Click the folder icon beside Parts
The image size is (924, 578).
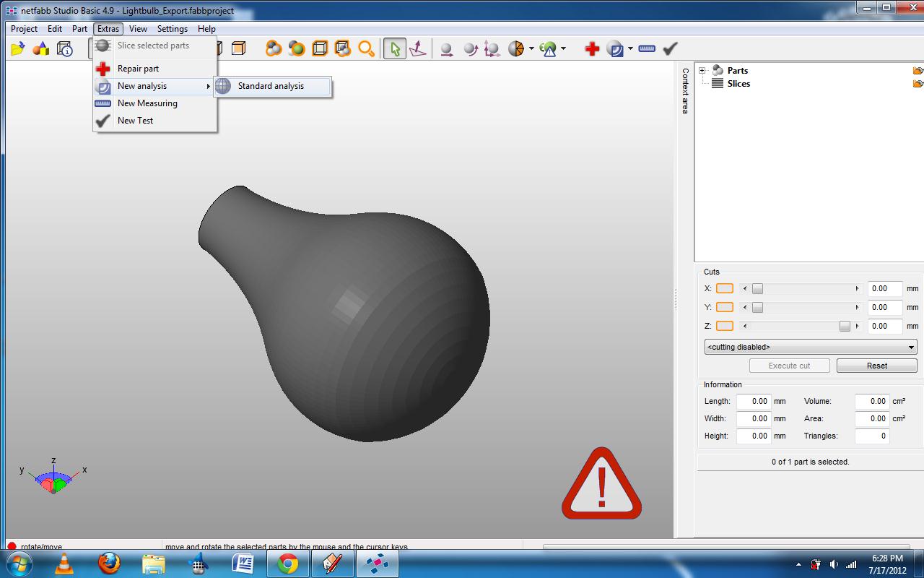point(918,71)
